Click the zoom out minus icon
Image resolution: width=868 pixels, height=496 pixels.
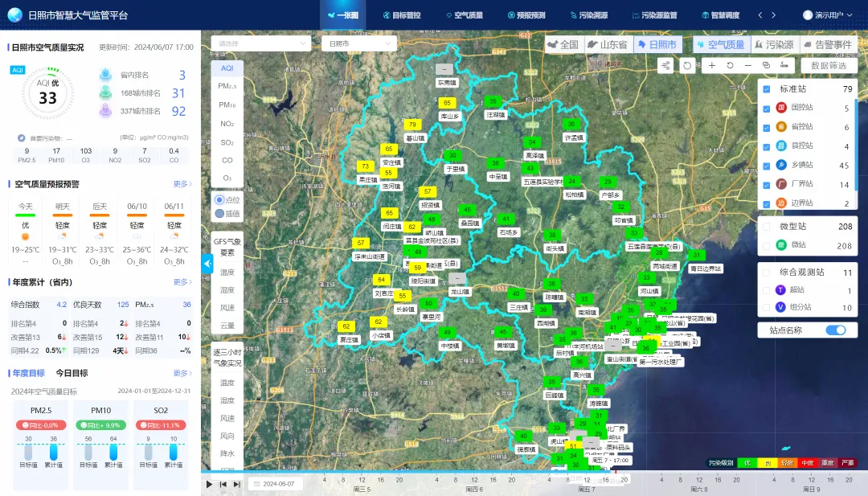(748, 65)
